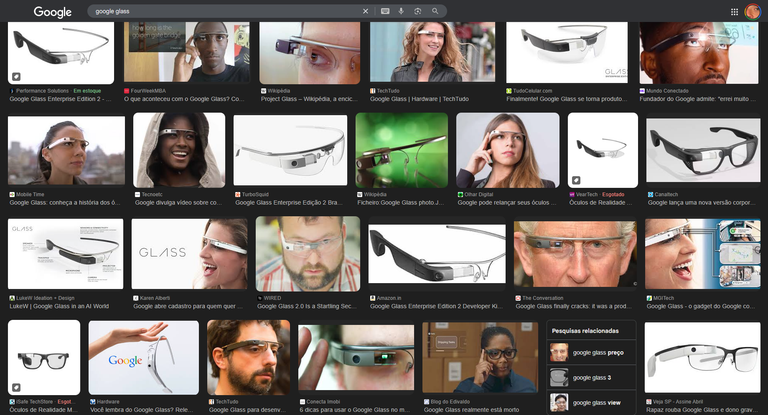
Task: Open the hooded woman wearing Glass thumbnail
Action: coord(179,150)
